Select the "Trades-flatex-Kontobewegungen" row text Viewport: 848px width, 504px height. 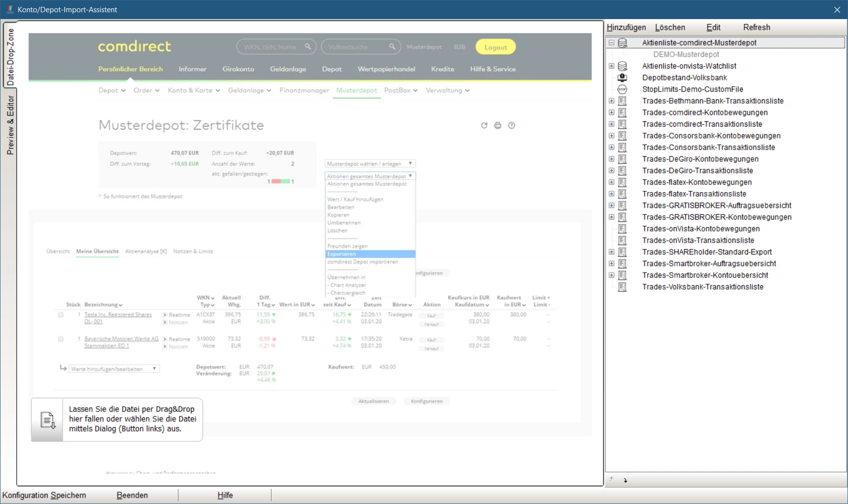click(697, 183)
